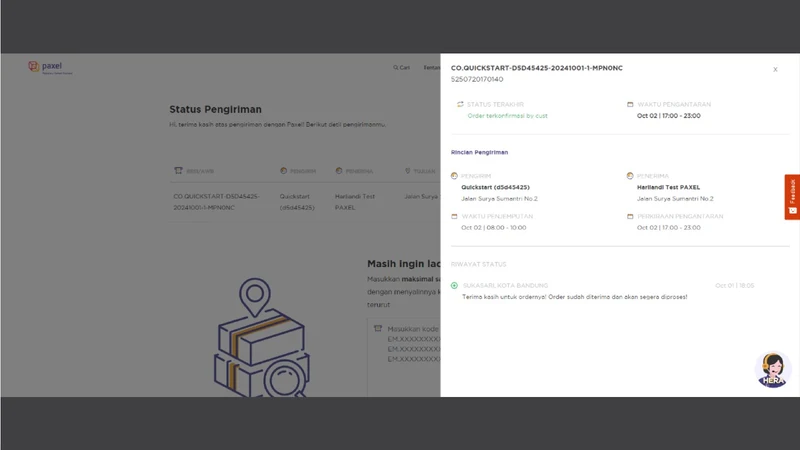Open the Feedback side tab
The image size is (800, 450).
click(x=792, y=197)
